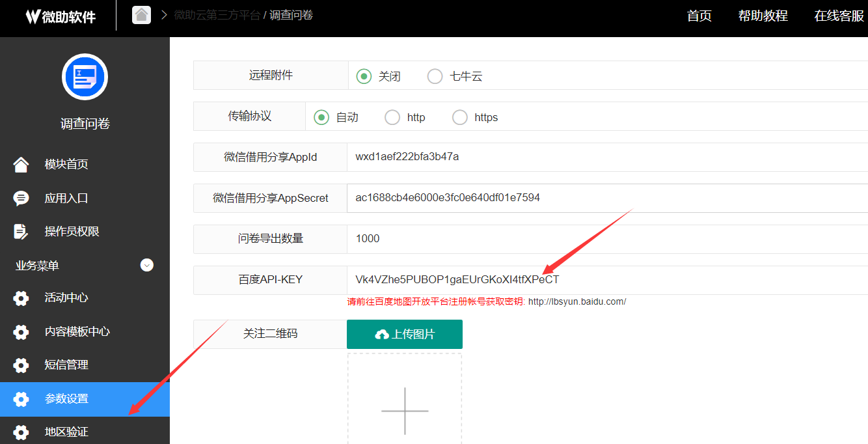Click the gear icon beside 地区验证
868x444 pixels.
tap(21, 432)
